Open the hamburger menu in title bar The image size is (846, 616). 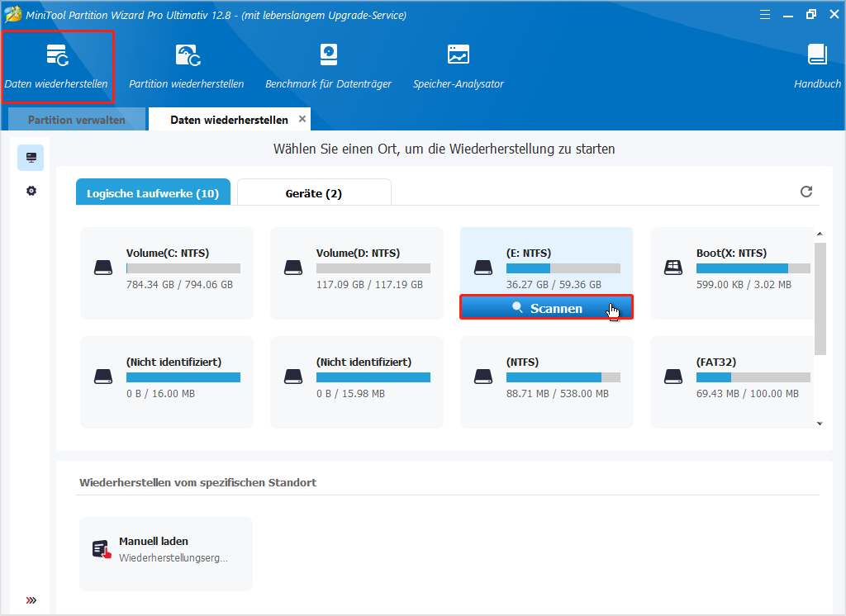point(764,15)
